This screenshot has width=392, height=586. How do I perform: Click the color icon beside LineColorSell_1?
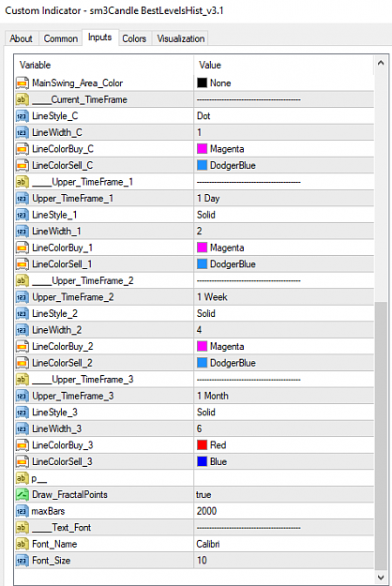23,263
